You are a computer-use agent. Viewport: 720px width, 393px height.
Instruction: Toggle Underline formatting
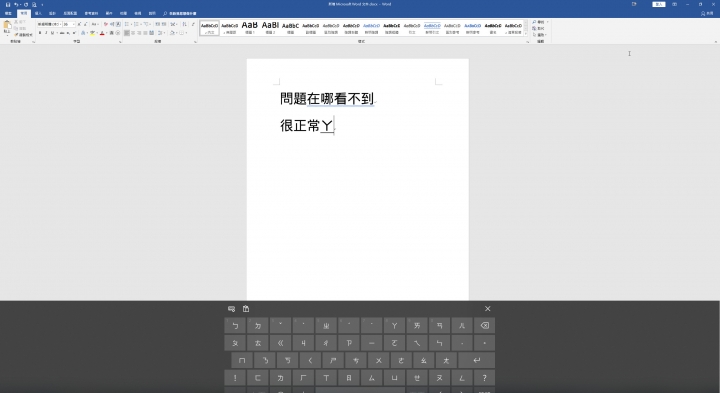(52, 33)
